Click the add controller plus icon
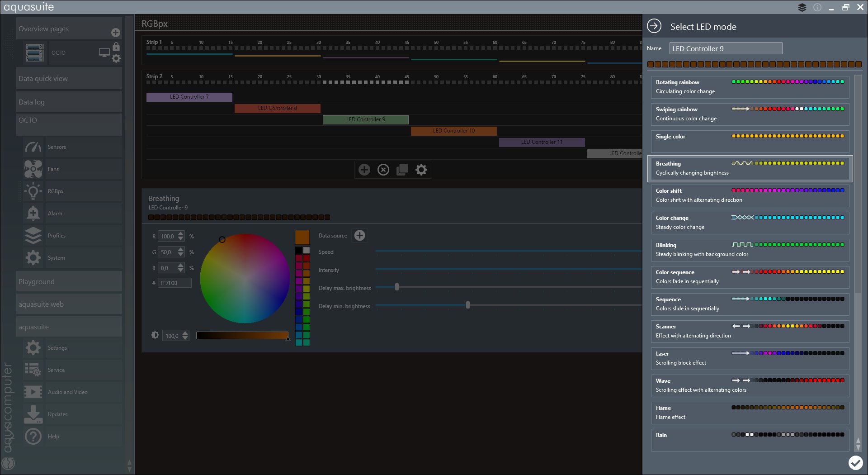Image resolution: width=868 pixels, height=475 pixels. point(364,170)
